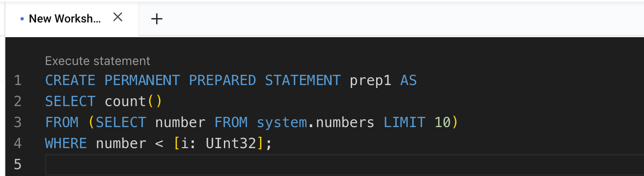644x176 pixels.
Task: Click line number 1 in gutter
Action: click(x=18, y=80)
